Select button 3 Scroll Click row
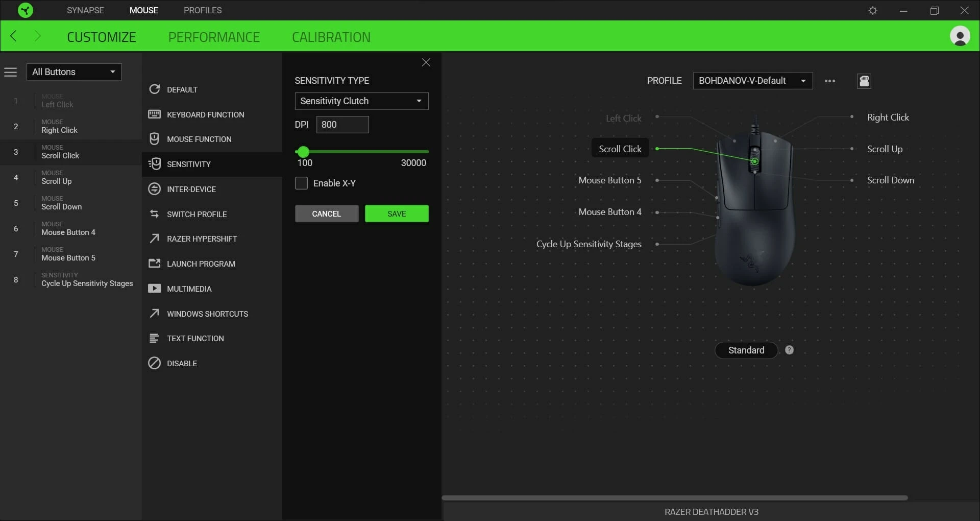Screen dimensions: 980x521 71,152
